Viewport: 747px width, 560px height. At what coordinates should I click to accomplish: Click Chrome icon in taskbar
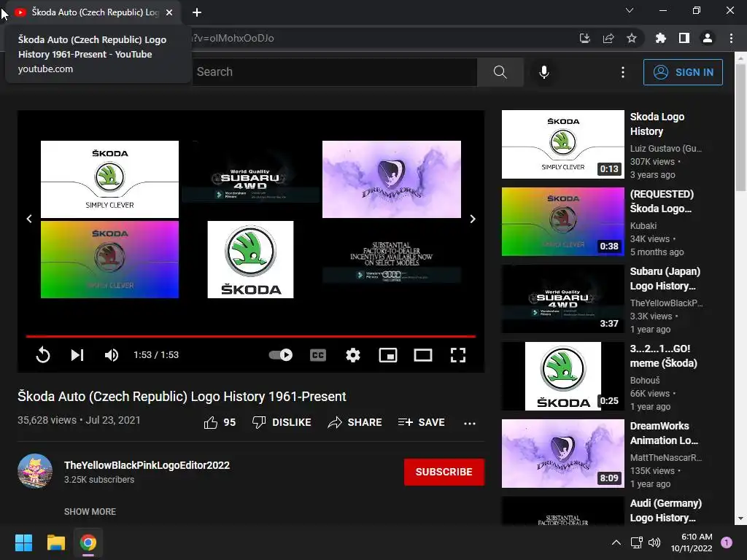[x=88, y=542]
